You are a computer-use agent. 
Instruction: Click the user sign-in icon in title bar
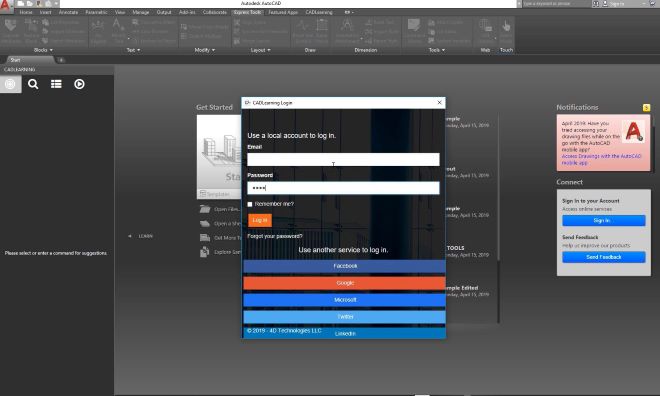click(605, 4)
